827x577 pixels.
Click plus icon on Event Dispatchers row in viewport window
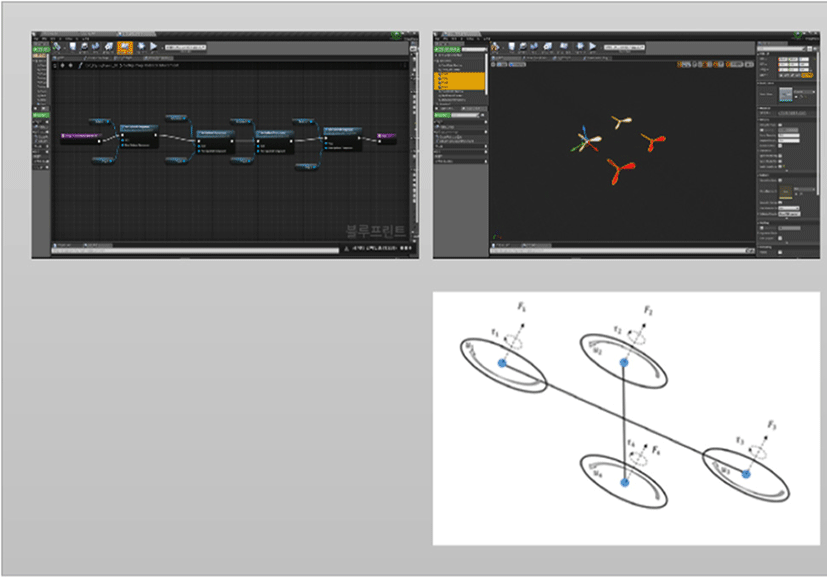tap(485, 161)
